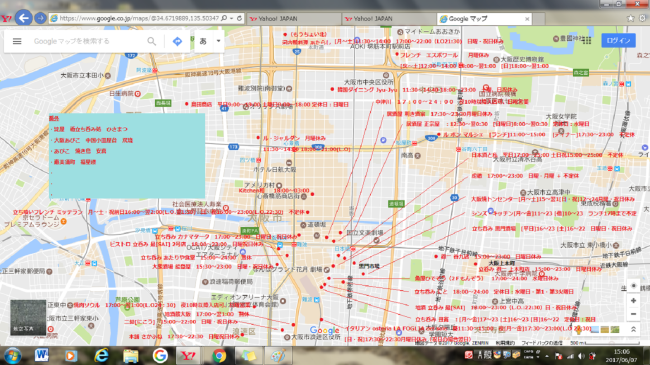Zoom in with the plus button
Screen dimensions: 650x365
(633, 300)
